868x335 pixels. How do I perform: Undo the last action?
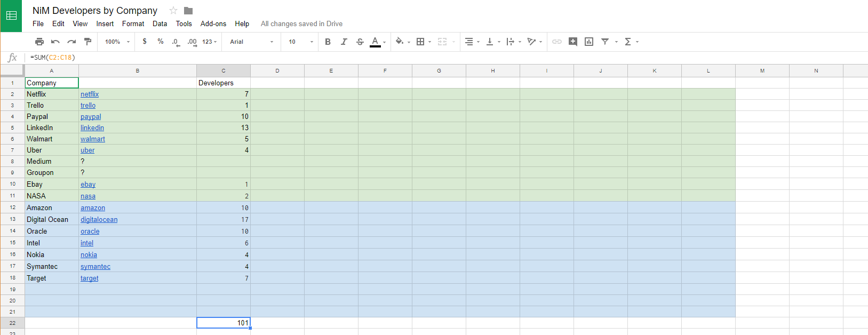click(x=55, y=42)
